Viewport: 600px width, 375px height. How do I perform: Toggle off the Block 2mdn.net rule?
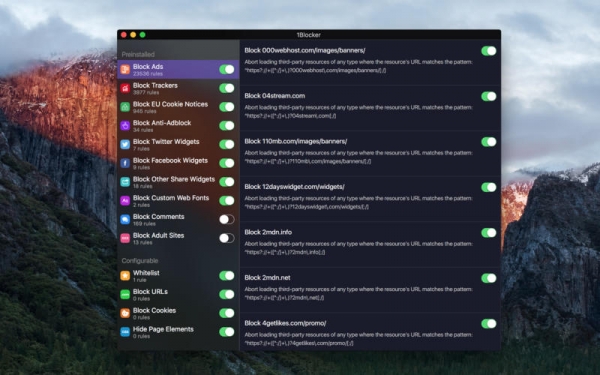point(489,278)
